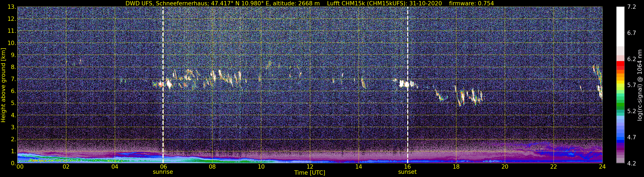This screenshot has width=644, height=177.
Task: Click the height axis tick label '3.'
Action: [x=13, y=127]
